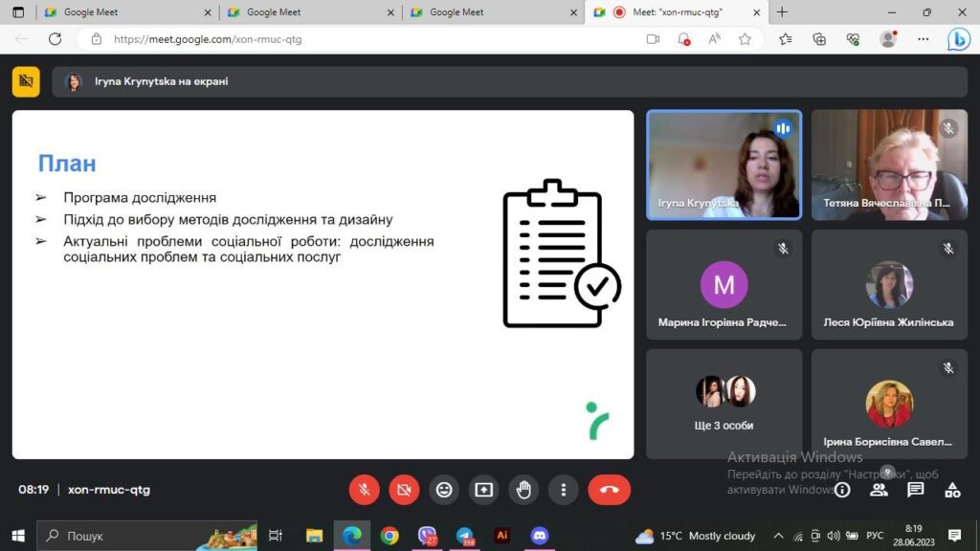Open a new browser tab

(782, 12)
